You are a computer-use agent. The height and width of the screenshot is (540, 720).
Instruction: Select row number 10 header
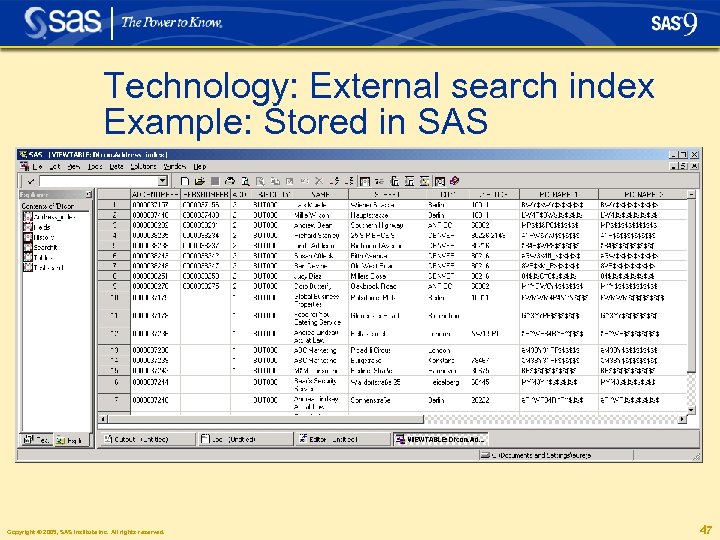point(114,301)
